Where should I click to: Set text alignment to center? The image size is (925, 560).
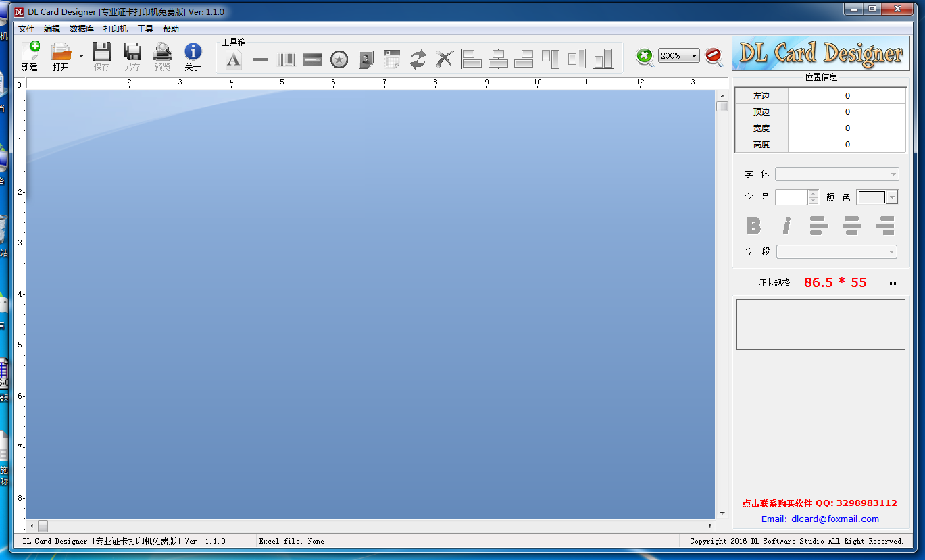(x=851, y=226)
